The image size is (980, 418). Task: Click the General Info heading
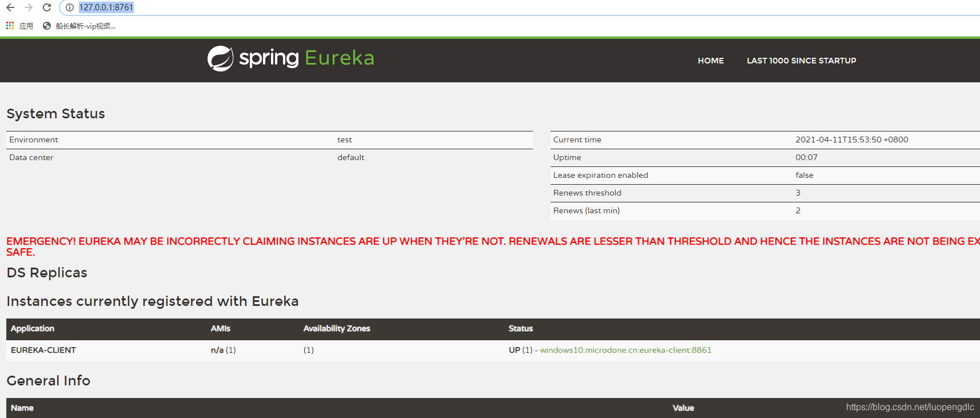pos(49,381)
